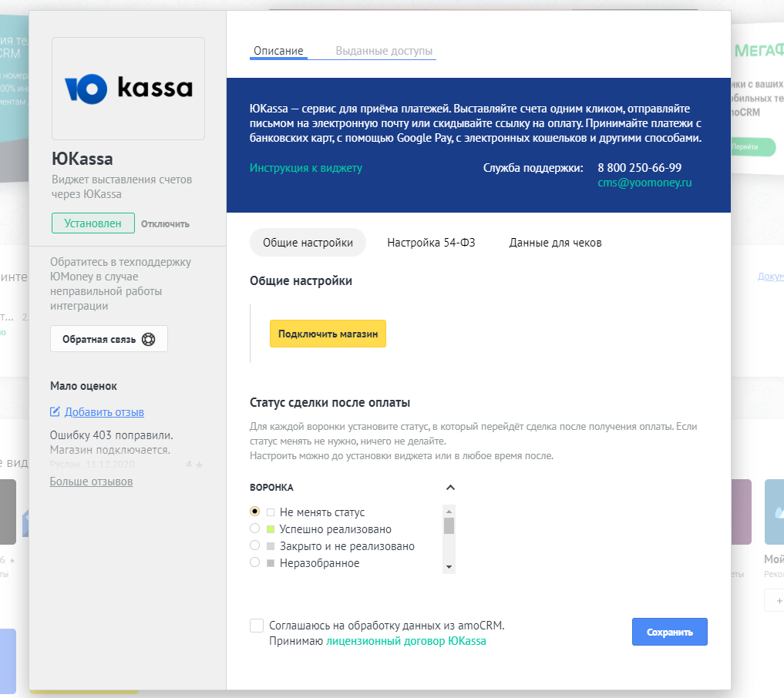The width and height of the screenshot is (784, 698).
Task: Open лицензионный договор ЮKassa link
Action: 406,641
